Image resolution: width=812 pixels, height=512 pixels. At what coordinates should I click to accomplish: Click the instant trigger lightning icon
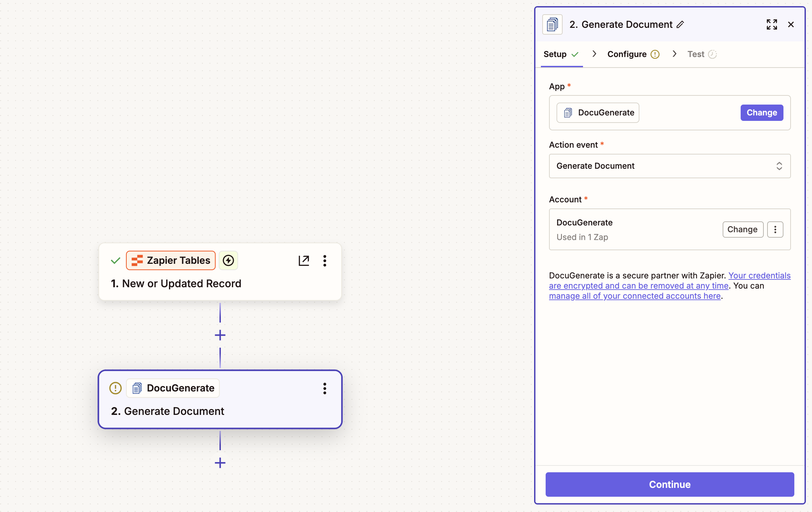pyautogui.click(x=228, y=260)
